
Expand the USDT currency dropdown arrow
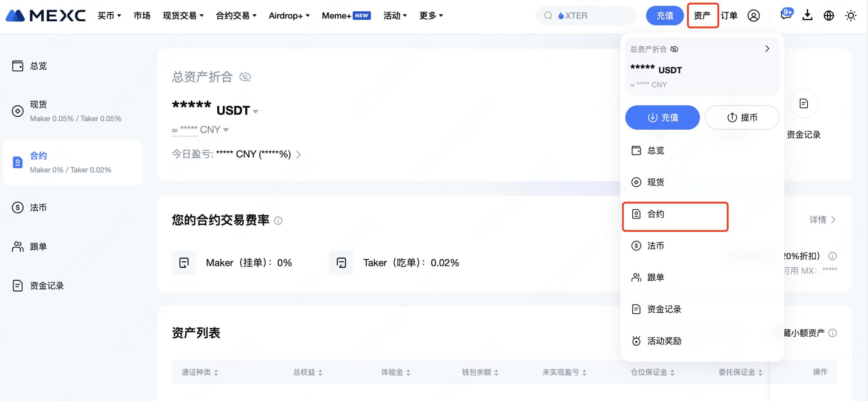(256, 111)
